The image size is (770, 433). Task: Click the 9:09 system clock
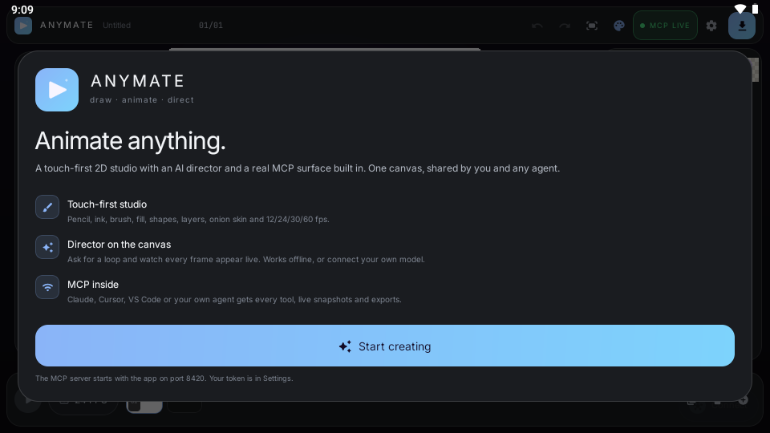23,10
